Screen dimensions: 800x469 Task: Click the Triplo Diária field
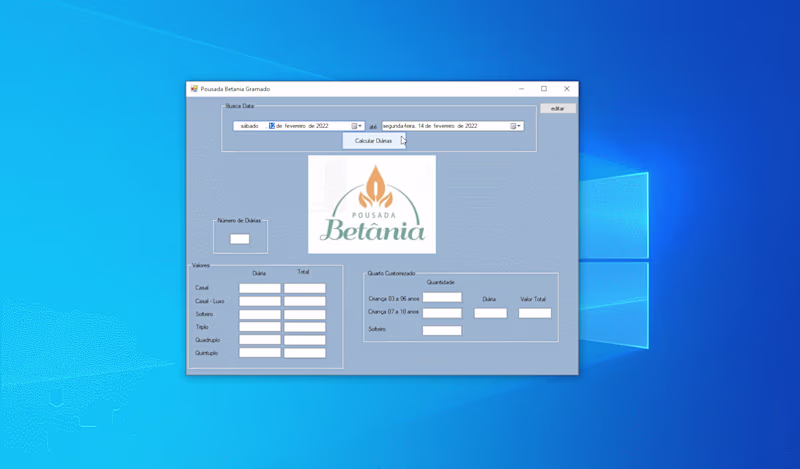pos(260,327)
